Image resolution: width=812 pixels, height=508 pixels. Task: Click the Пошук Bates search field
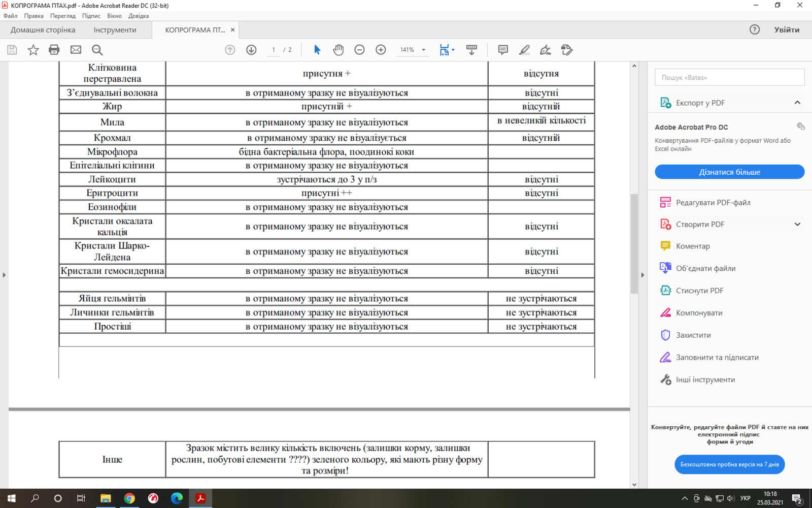(729, 77)
